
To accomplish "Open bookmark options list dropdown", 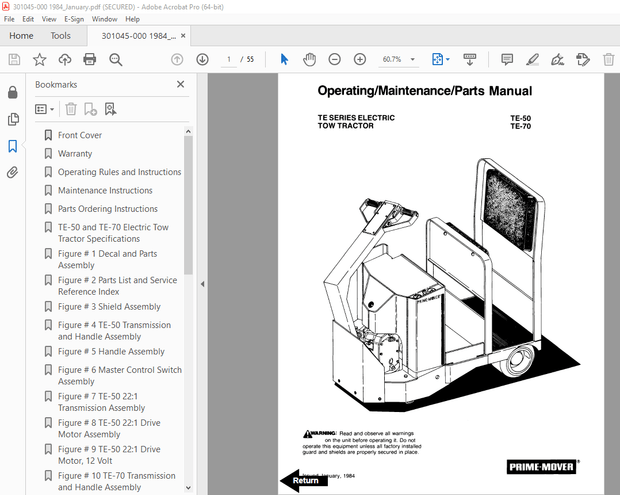I will [x=44, y=109].
